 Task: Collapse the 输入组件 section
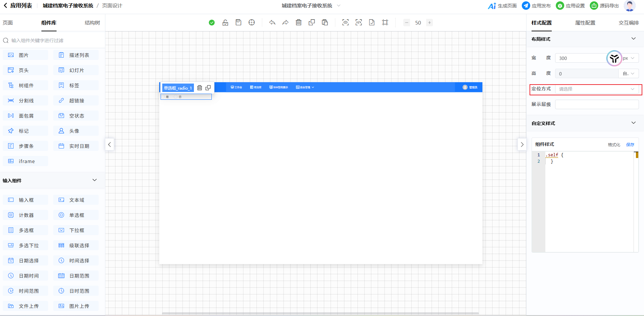point(95,180)
